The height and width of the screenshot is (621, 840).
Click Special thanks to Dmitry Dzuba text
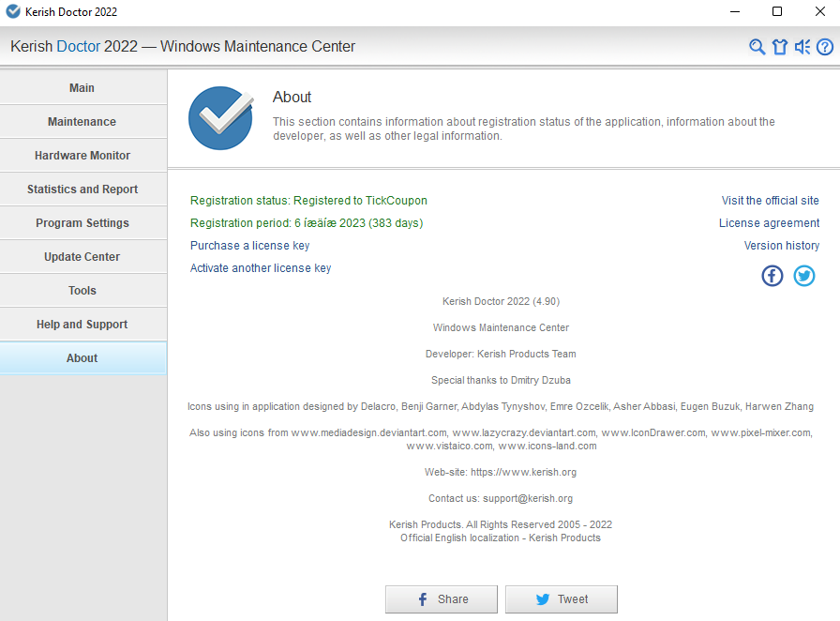(501, 380)
